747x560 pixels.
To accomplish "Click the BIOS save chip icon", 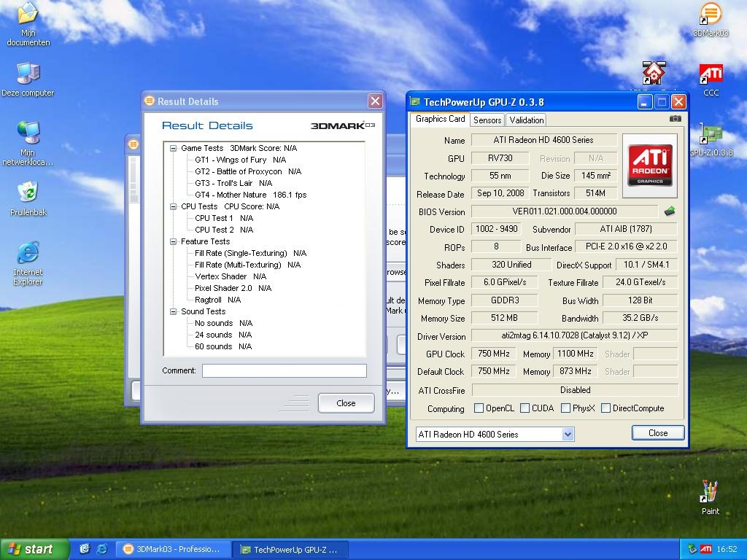I will (670, 211).
